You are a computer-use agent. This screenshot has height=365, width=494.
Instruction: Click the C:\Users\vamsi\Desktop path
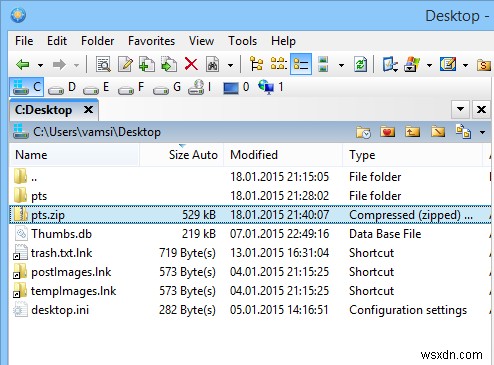pos(97,132)
